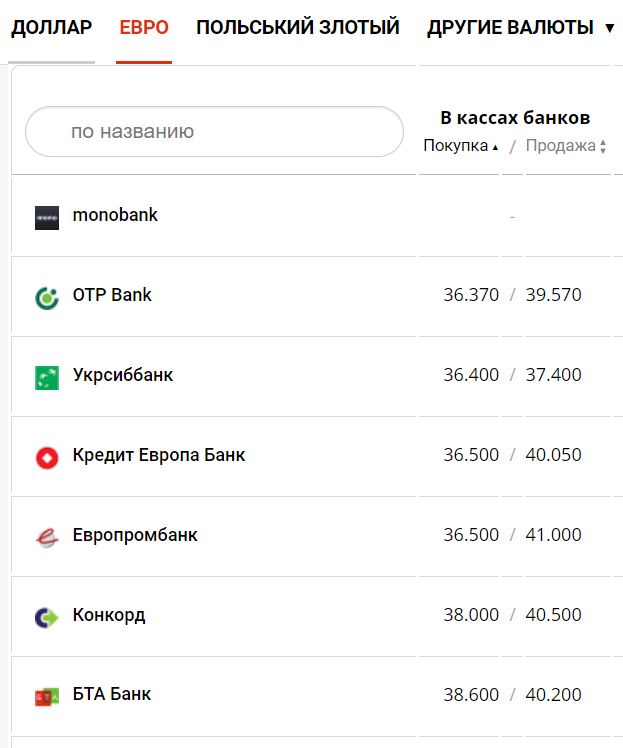Open the ПОЛЬСЬКИЙ ЗЛОТЫЙ tab
Image resolution: width=623 pixels, height=748 pixels.
(298, 27)
